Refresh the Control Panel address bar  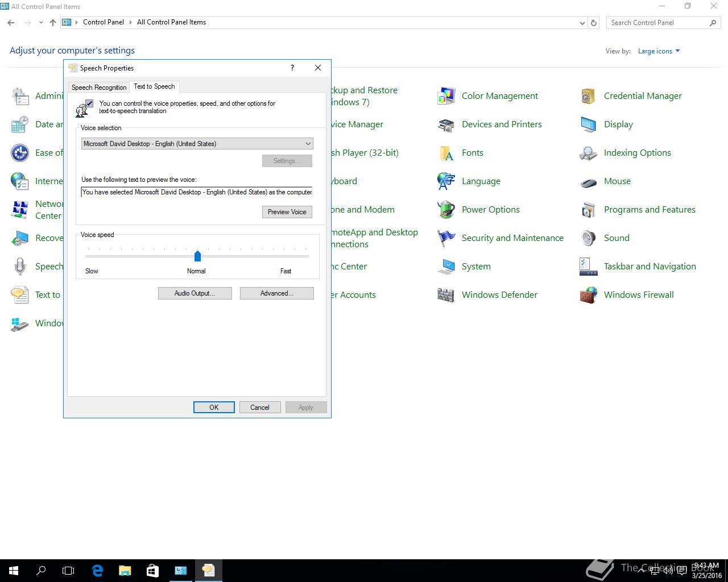click(594, 23)
